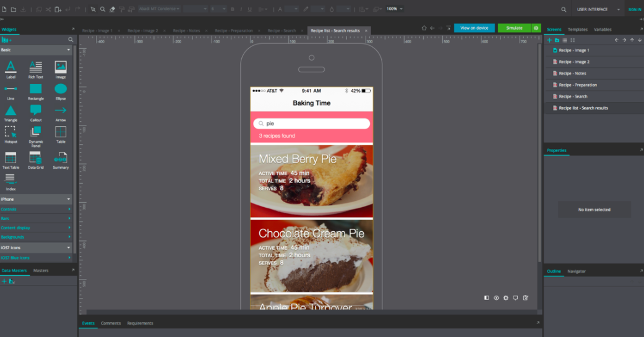Select the Callout widget
The image size is (644, 337).
(x=36, y=111)
